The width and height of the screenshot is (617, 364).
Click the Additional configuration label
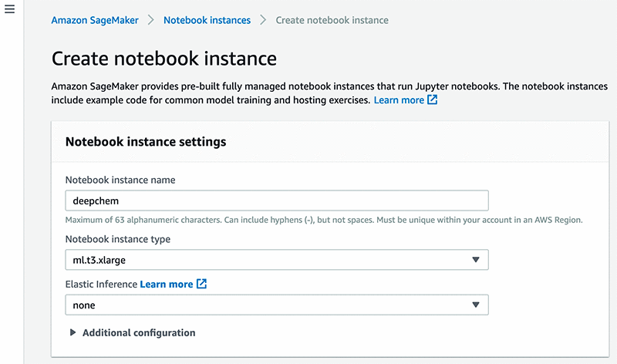[x=139, y=333]
